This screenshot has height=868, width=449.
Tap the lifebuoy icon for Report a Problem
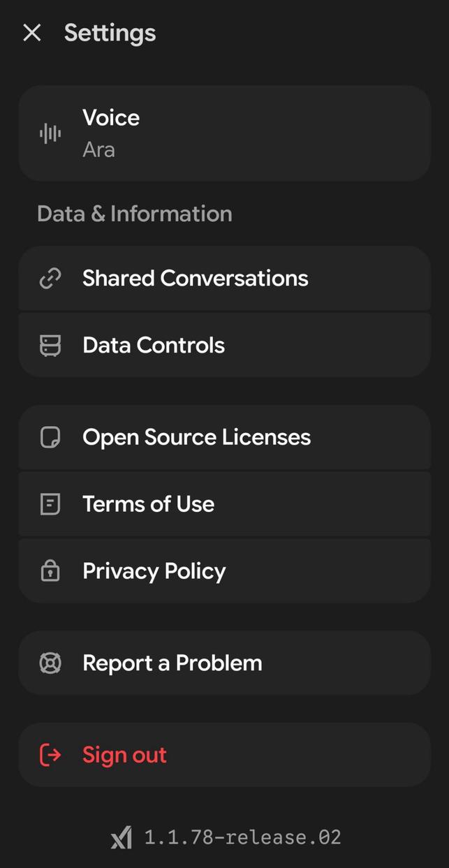click(50, 663)
